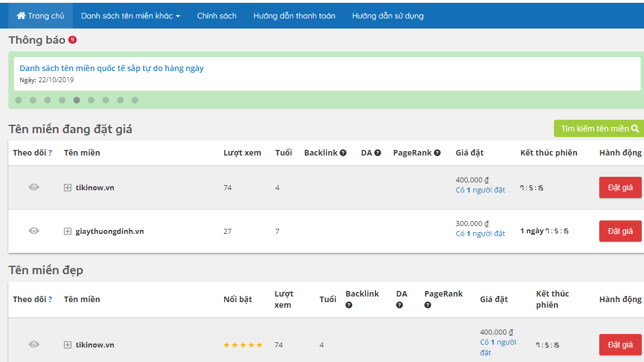Click the home icon beside Trang chủ

click(21, 16)
